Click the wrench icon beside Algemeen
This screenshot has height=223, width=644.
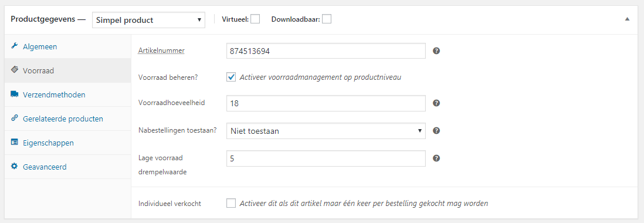(x=15, y=46)
